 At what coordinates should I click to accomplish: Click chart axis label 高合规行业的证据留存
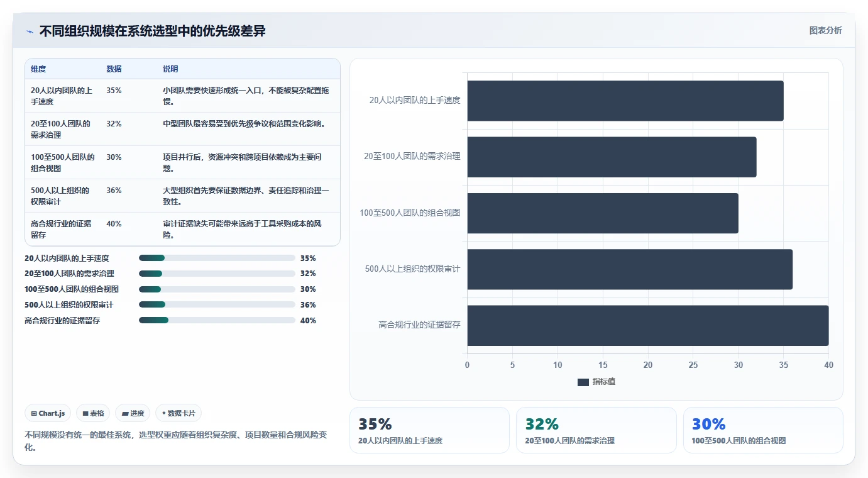tap(419, 325)
